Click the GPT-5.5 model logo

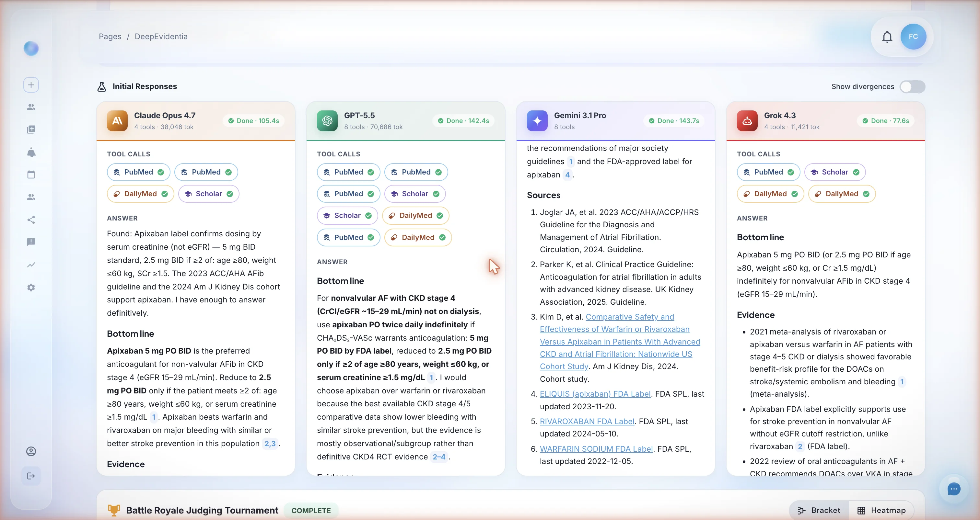tap(327, 120)
